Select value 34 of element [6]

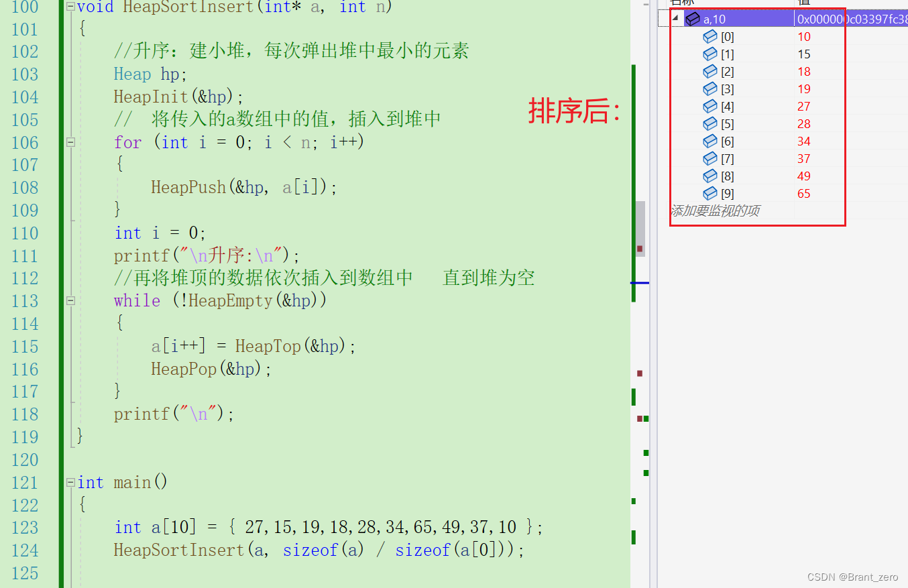tap(804, 141)
